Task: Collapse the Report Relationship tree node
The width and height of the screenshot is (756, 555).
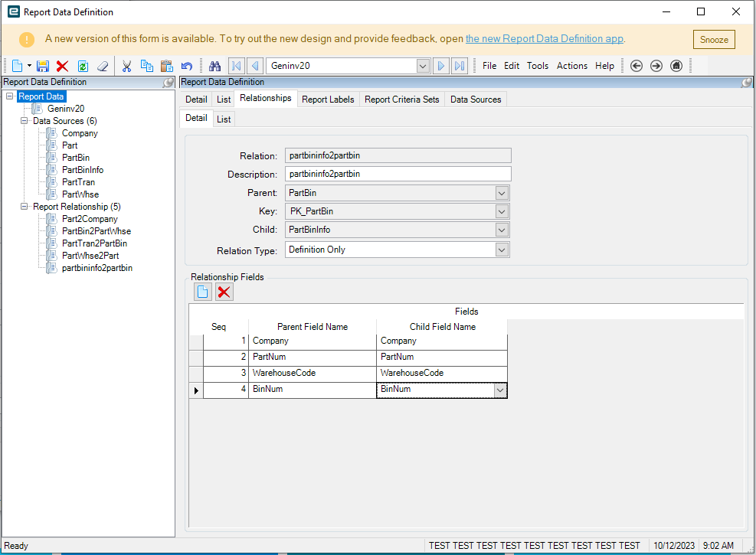Action: [25, 207]
